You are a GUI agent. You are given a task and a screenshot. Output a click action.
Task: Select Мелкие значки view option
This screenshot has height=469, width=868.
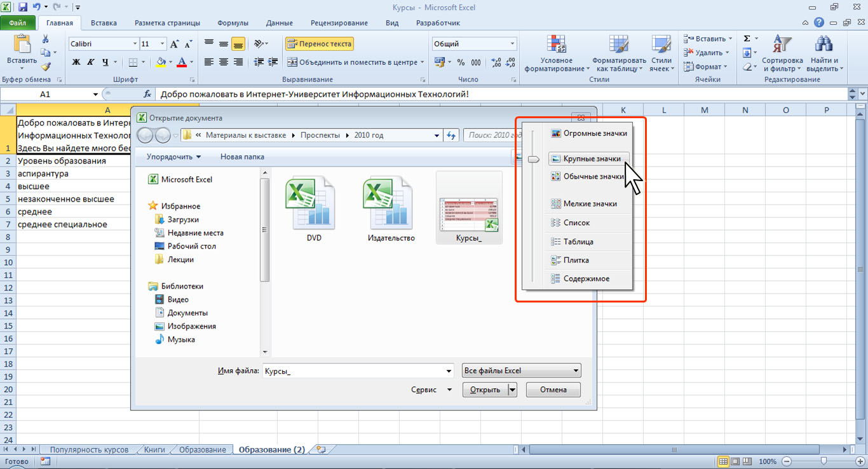click(589, 204)
